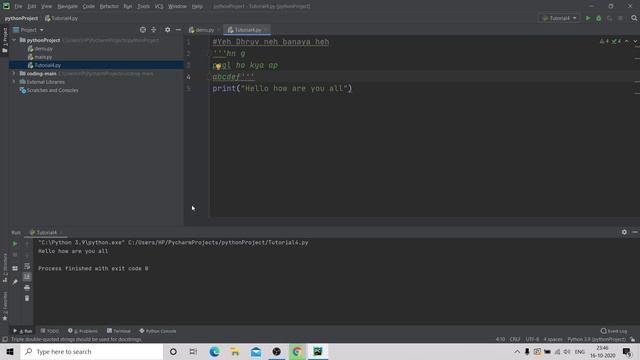
Task: Open the Problems tool window
Action: point(83,331)
